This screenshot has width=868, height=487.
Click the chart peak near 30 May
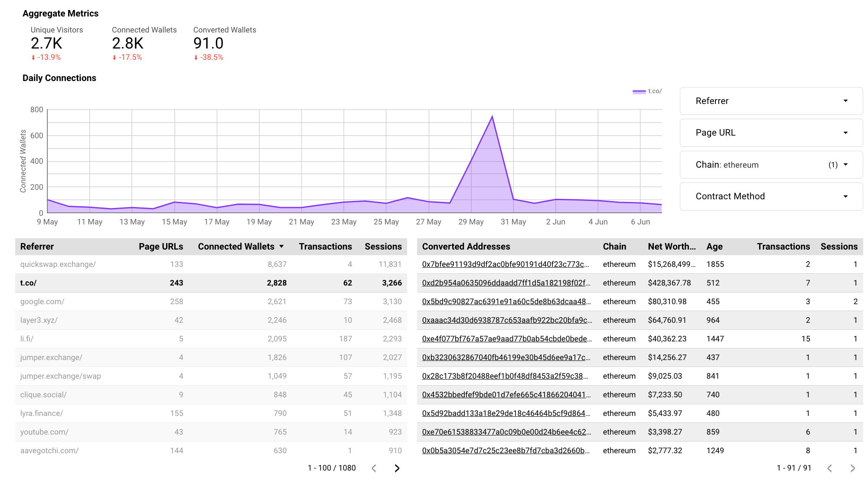(x=492, y=117)
